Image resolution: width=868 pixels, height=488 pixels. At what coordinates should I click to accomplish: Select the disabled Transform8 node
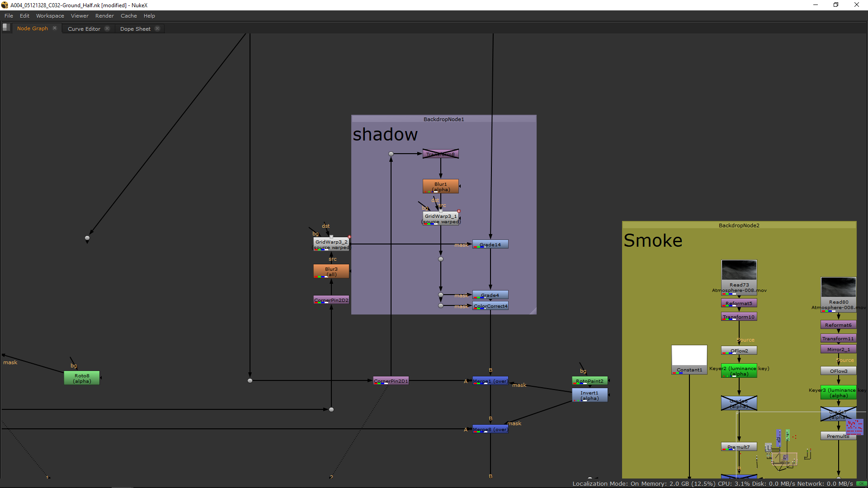(x=440, y=154)
